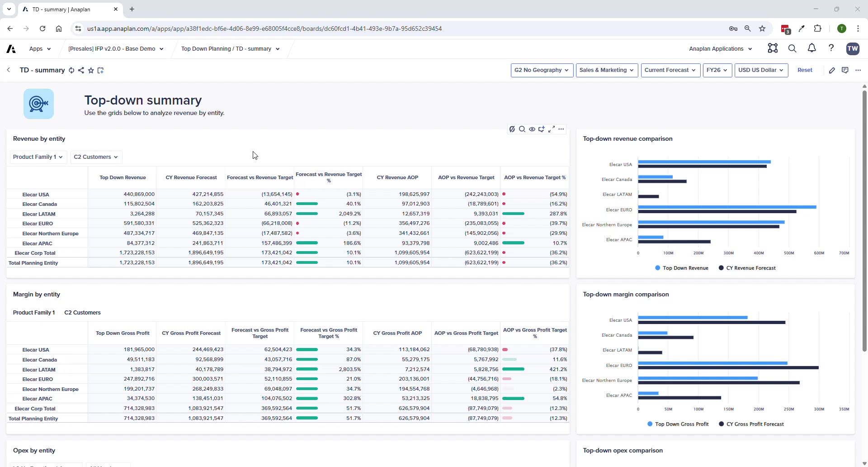Image resolution: width=868 pixels, height=467 pixels.
Task: Expand the G2 No Geography selector
Action: (542, 70)
